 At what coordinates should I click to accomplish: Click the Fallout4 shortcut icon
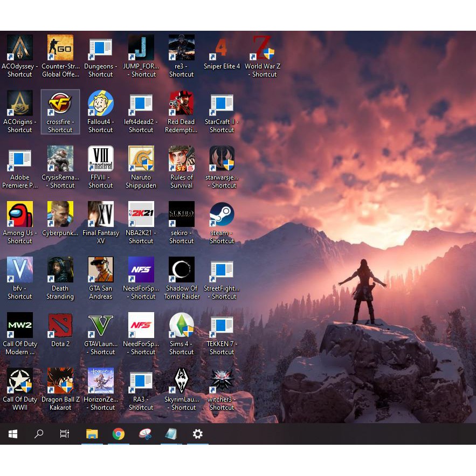101,104
